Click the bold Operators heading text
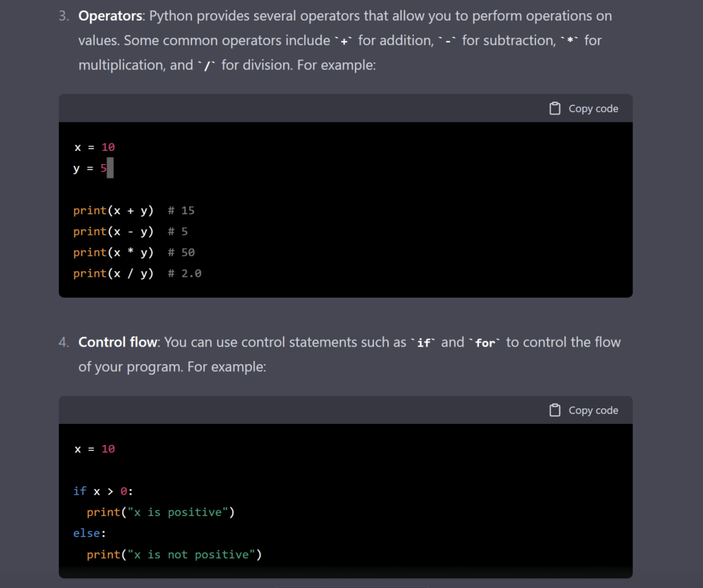 pyautogui.click(x=108, y=15)
